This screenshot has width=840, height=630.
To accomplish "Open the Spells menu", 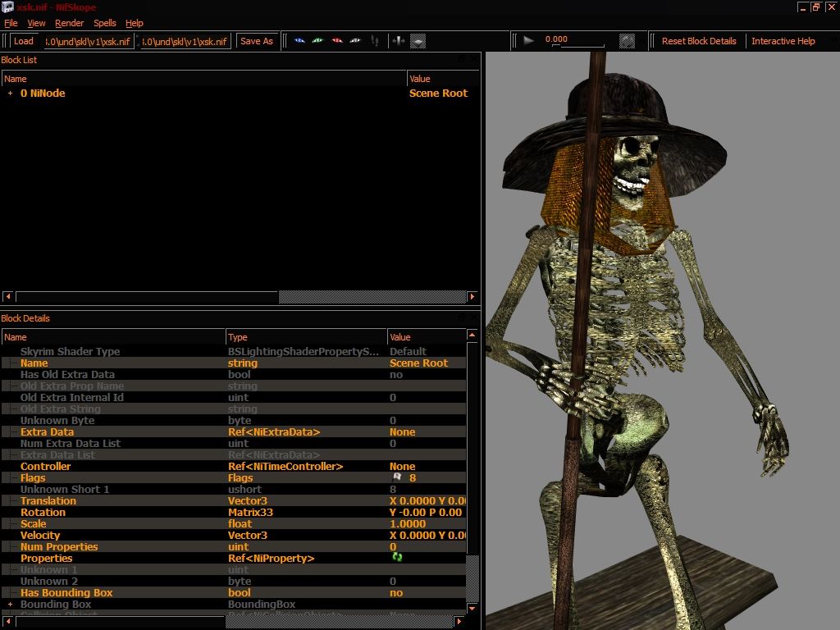I will [x=104, y=23].
